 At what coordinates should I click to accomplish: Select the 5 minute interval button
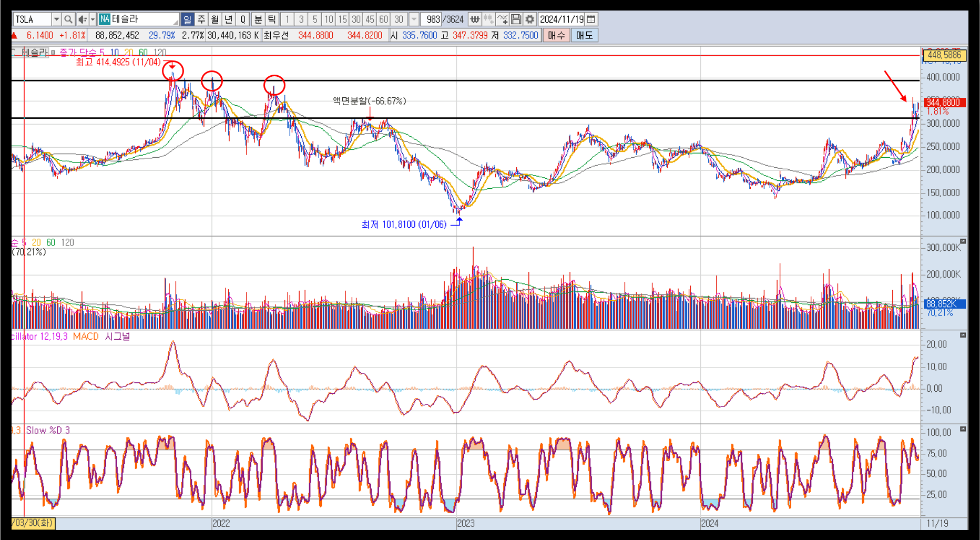(314, 19)
